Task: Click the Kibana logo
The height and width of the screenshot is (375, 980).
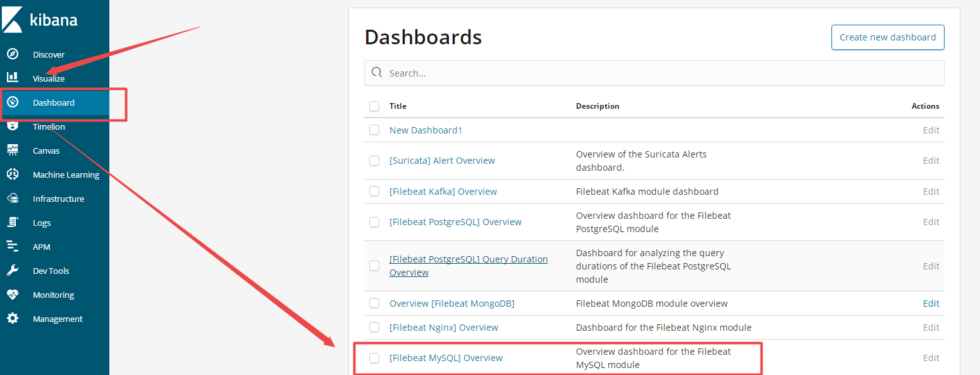Action: pos(40,20)
